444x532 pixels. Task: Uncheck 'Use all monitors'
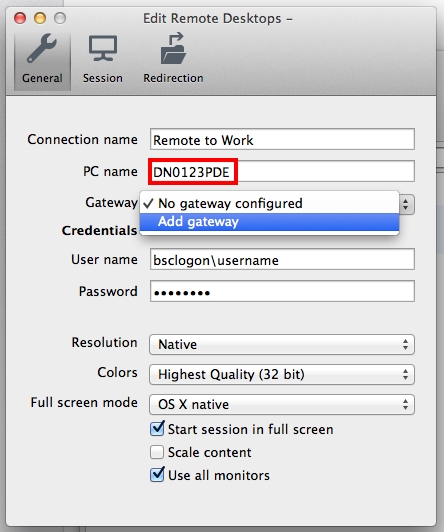[x=157, y=475]
